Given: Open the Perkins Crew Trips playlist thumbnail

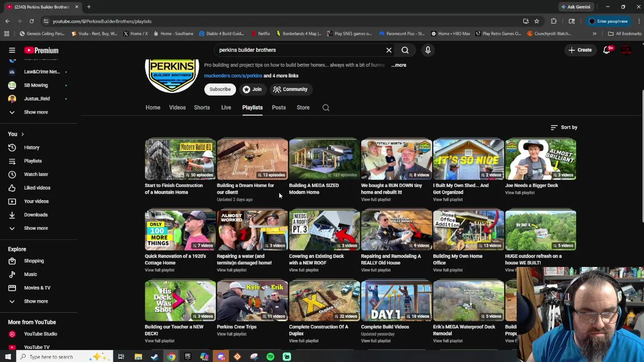Looking at the screenshot, I should tap(252, 301).
